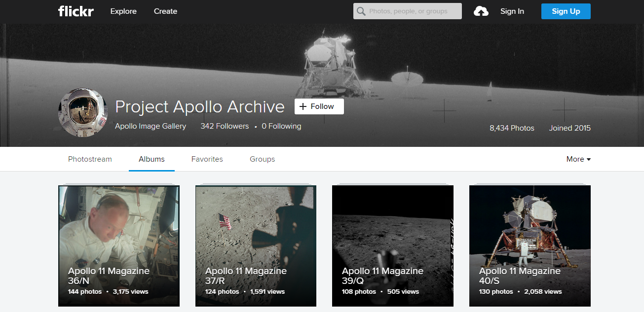
Task: Switch to the Photostream tab
Action: [x=90, y=159]
